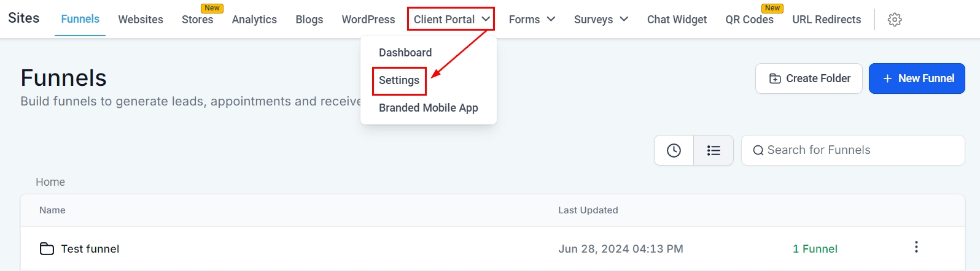
Task: Click the recent history clock icon
Action: click(674, 150)
